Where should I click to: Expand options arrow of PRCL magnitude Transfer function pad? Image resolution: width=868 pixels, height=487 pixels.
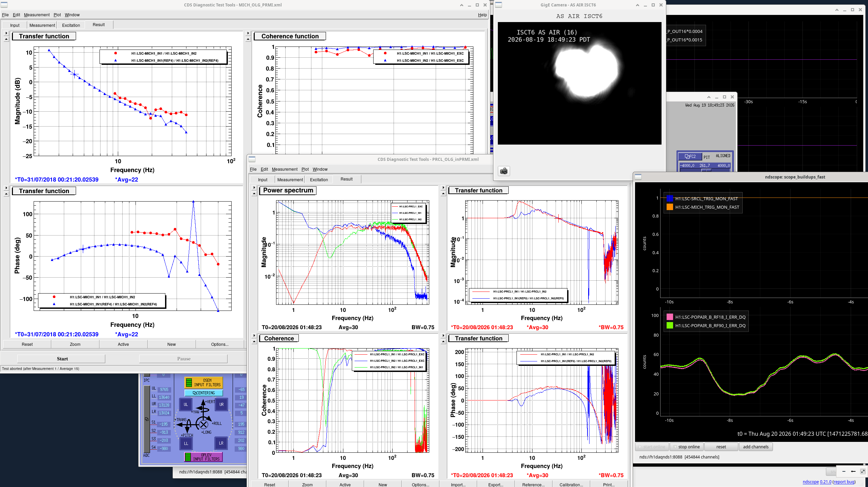[x=443, y=187]
